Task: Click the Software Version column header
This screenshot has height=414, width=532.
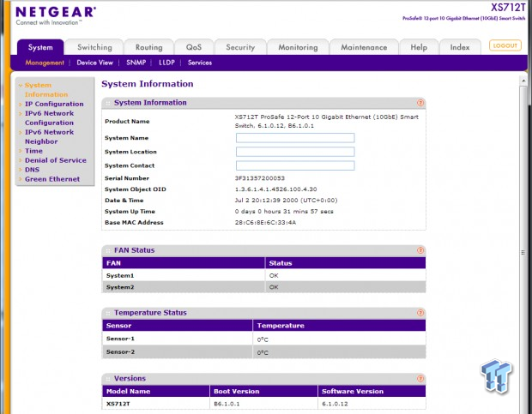Action: point(372,392)
